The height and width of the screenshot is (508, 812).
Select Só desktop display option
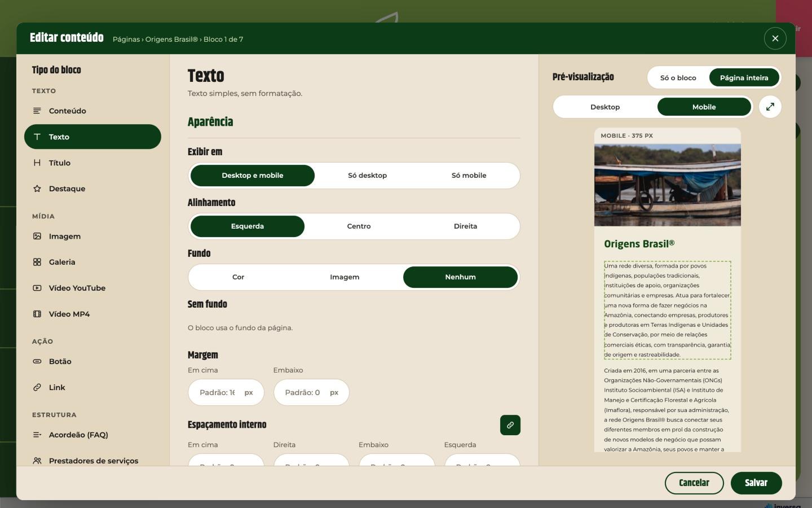(367, 176)
